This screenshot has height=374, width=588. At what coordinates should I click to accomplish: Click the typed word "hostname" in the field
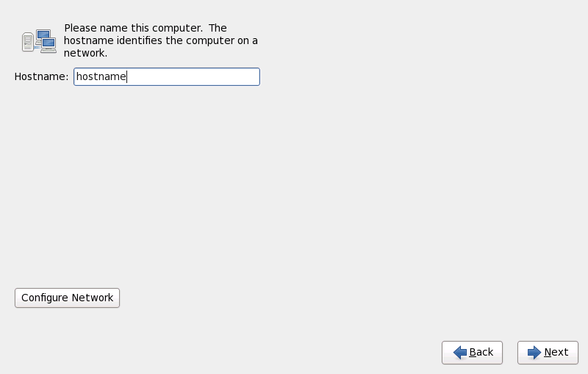(101, 76)
